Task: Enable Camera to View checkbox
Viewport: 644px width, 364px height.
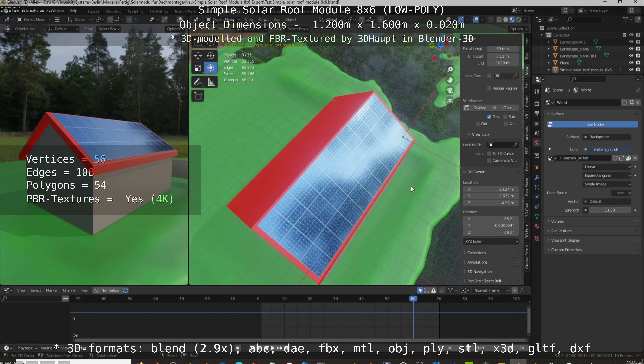Action: click(x=489, y=161)
